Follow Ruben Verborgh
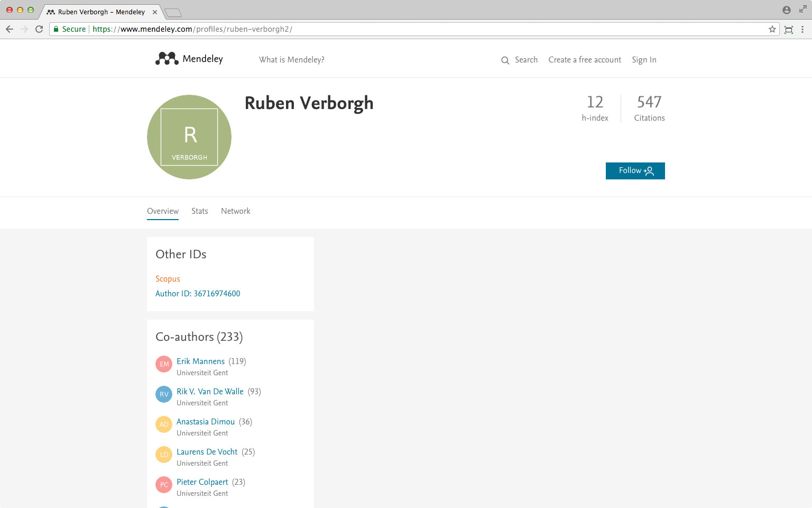 tap(635, 171)
